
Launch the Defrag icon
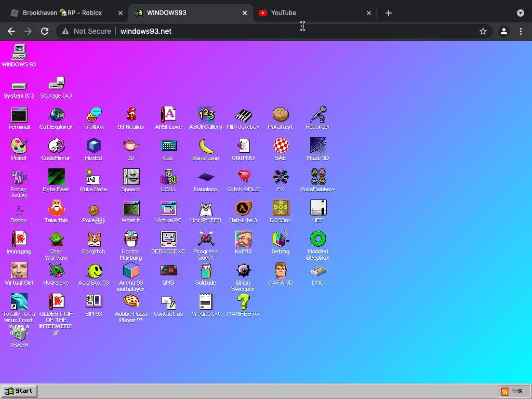pyautogui.click(x=280, y=243)
